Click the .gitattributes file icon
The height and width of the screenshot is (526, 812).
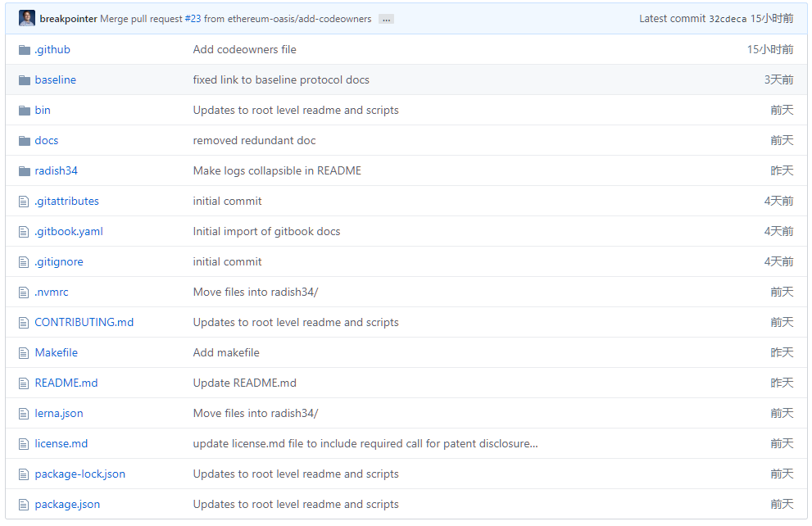(x=24, y=202)
